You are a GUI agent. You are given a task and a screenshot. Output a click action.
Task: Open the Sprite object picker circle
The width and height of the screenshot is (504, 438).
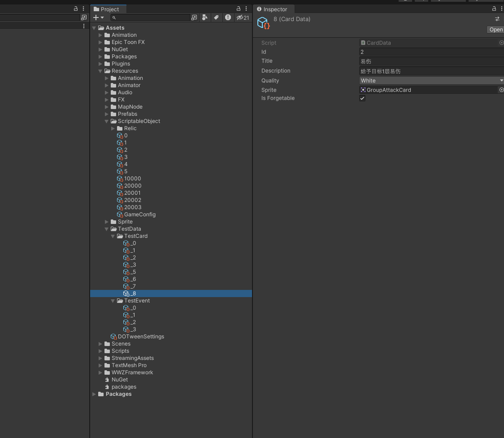point(501,90)
